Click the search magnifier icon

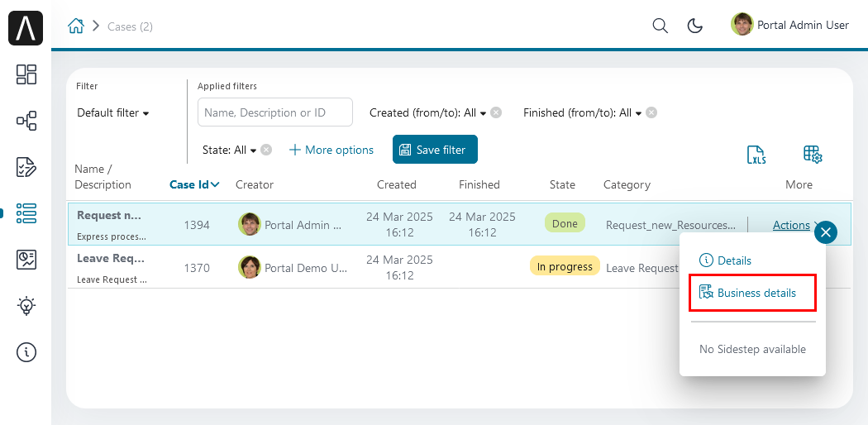[x=660, y=26]
